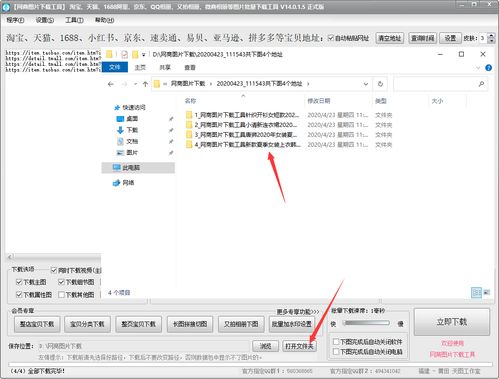Select 网络 (Network) in the sidebar
499x379 pixels.
[x=128, y=183]
